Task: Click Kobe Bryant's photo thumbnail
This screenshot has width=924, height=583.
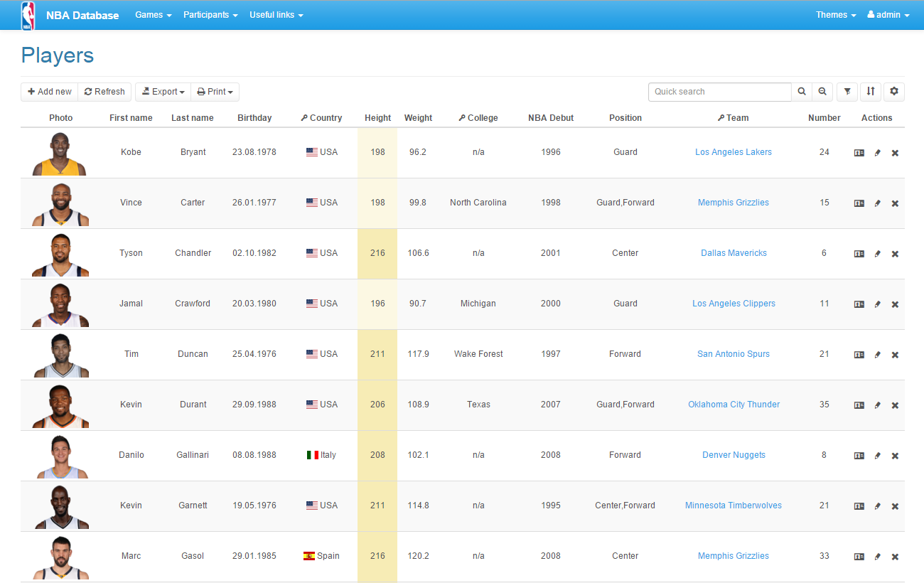Action: pyautogui.click(x=60, y=154)
